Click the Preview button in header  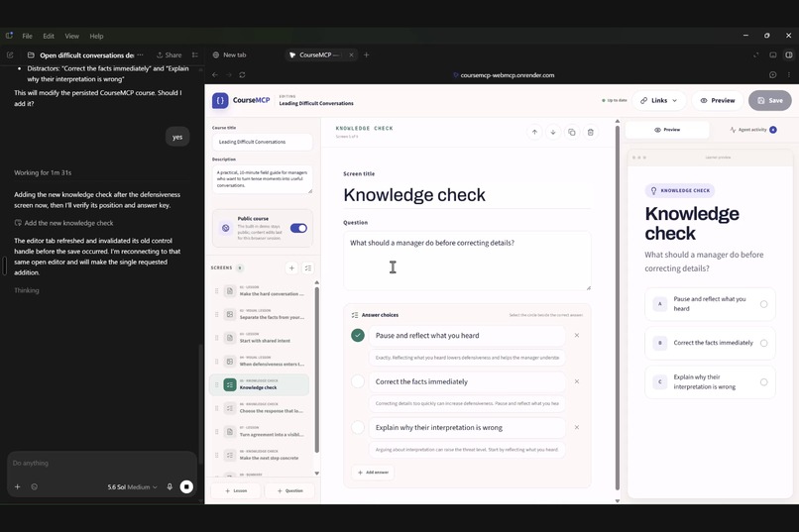click(x=718, y=100)
